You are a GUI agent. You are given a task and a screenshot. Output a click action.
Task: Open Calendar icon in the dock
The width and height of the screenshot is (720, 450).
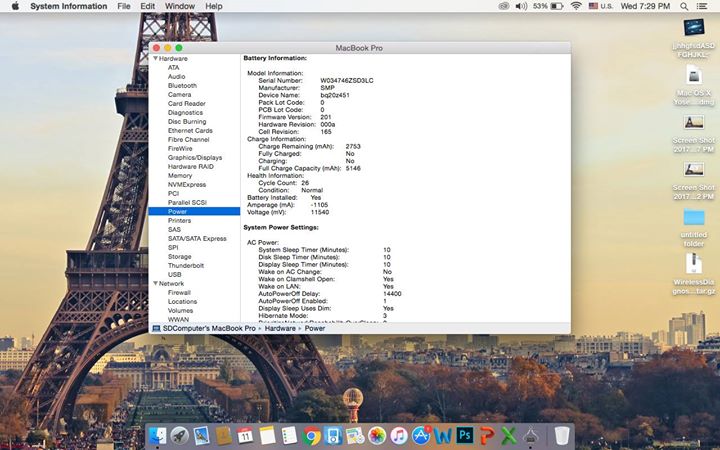coord(245,435)
